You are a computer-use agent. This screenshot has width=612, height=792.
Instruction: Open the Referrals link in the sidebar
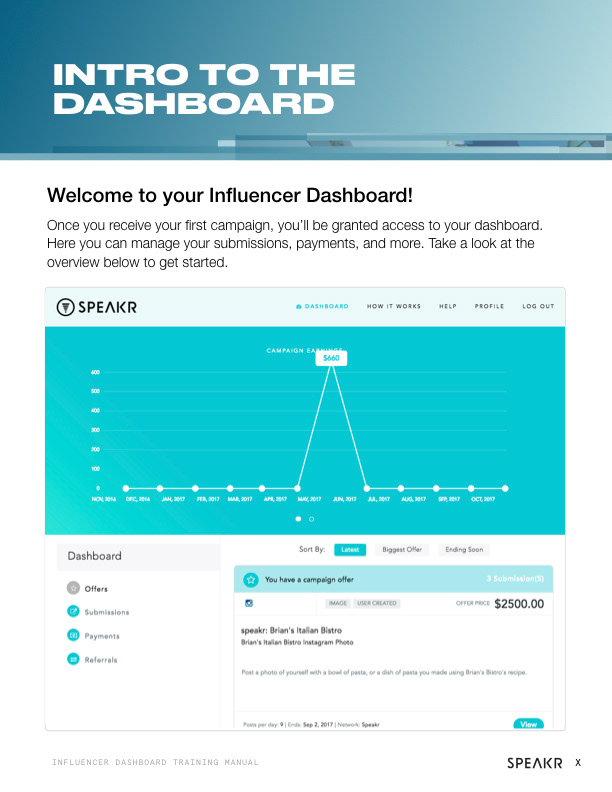point(100,659)
